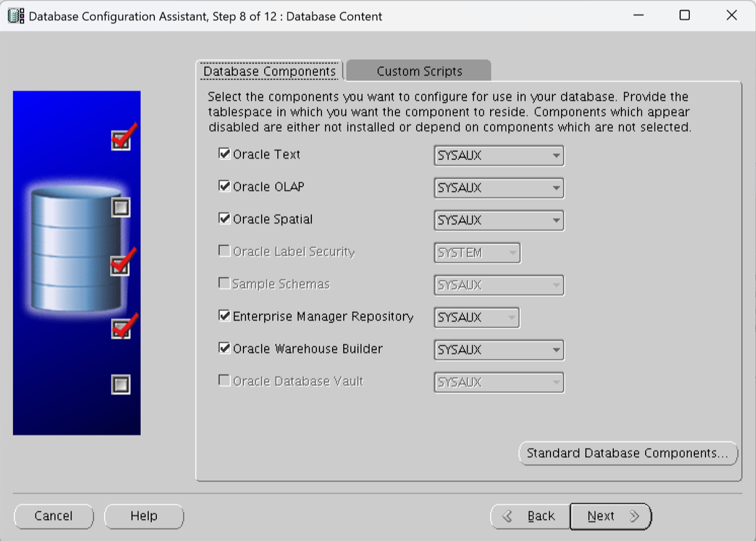The image size is (756, 541).
Task: Close the Database Configuration Assistant window
Action: 732,16
